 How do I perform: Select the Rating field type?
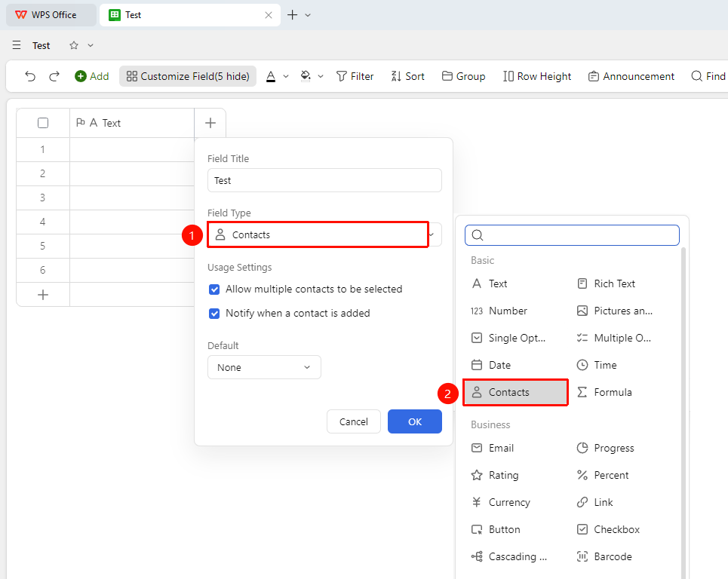(495, 475)
